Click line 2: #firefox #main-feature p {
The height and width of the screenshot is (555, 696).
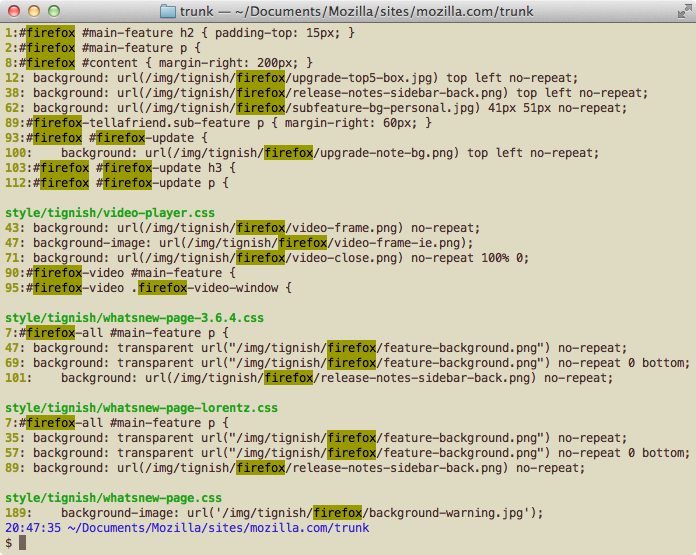pos(103,48)
